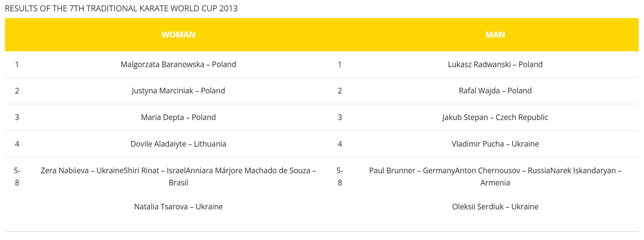Click the WOMAN column header
Screen dimensions: 644x240
coord(178,35)
